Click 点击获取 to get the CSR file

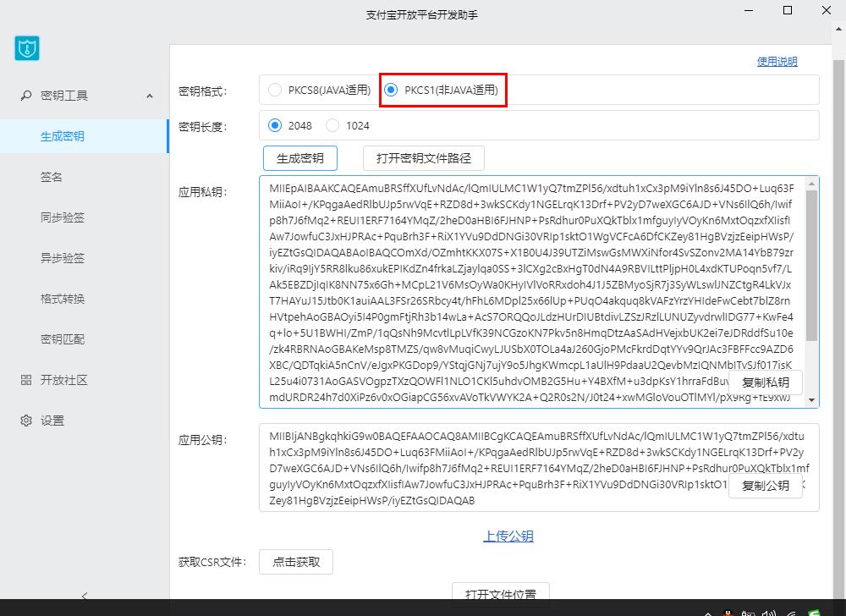pyautogui.click(x=295, y=562)
